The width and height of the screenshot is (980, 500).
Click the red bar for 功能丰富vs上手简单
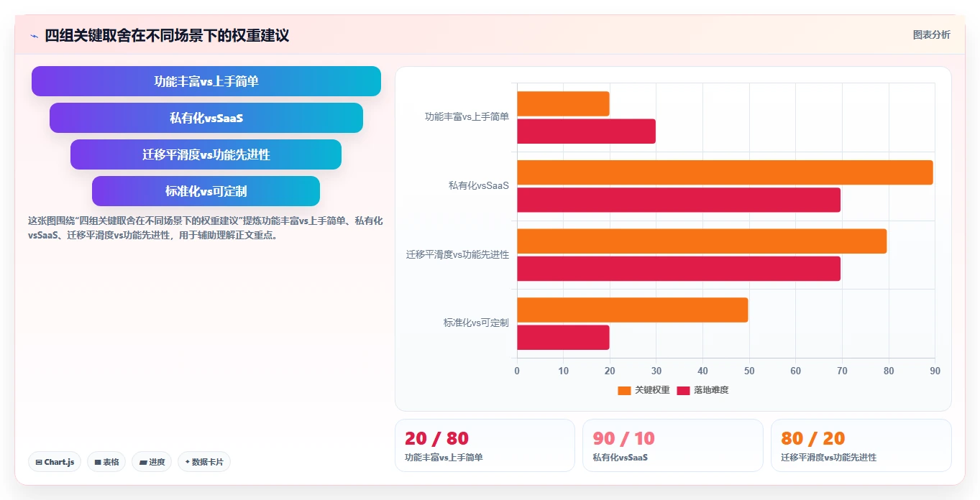(x=586, y=131)
